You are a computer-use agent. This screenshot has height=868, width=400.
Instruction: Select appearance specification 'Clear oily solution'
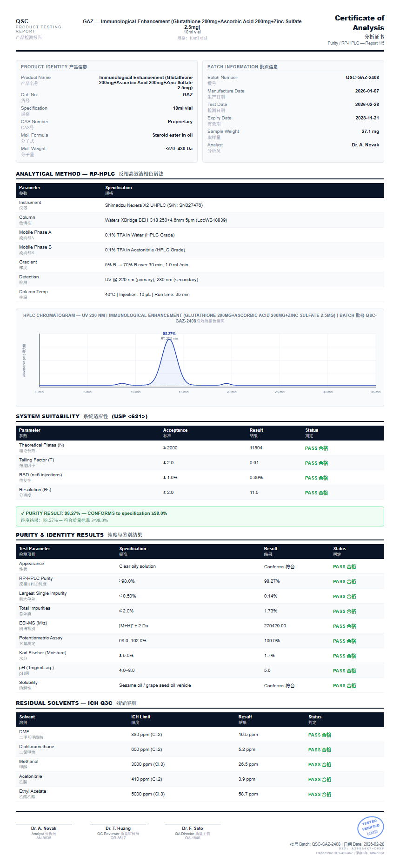coord(137,566)
